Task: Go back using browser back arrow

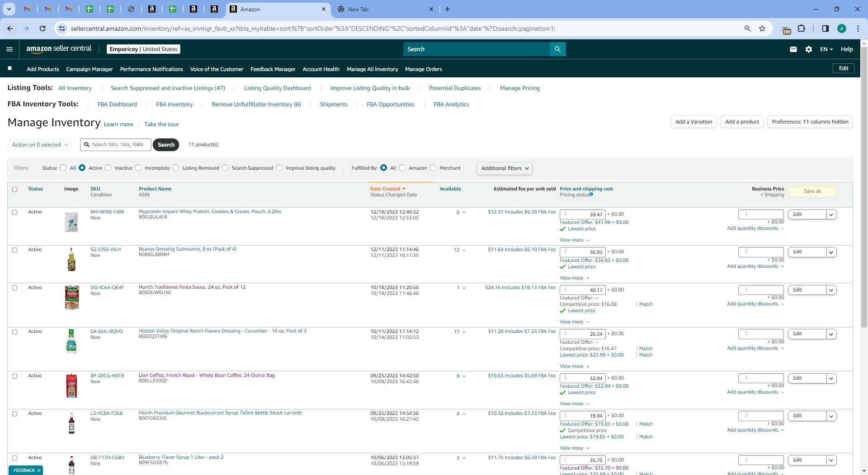Action: click(10, 28)
